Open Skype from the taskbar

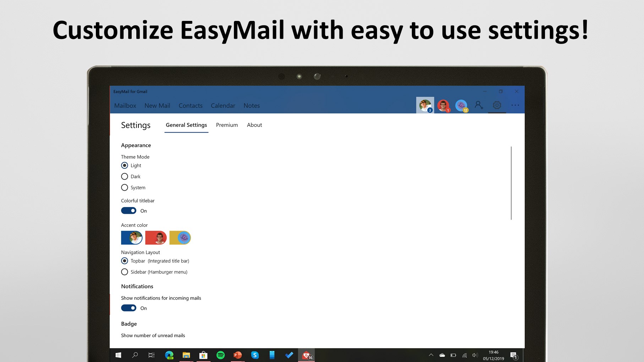click(x=255, y=355)
